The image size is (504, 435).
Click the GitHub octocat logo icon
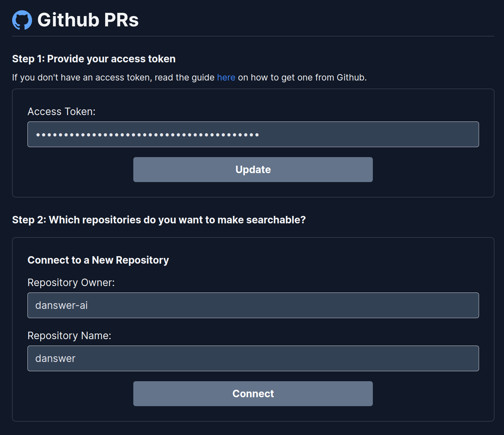[22, 20]
